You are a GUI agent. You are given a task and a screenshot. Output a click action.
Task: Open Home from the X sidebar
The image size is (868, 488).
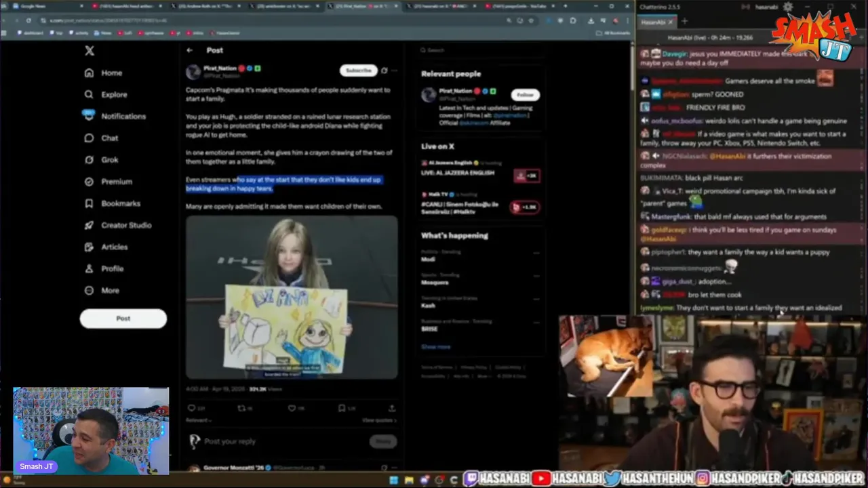pyautogui.click(x=104, y=73)
